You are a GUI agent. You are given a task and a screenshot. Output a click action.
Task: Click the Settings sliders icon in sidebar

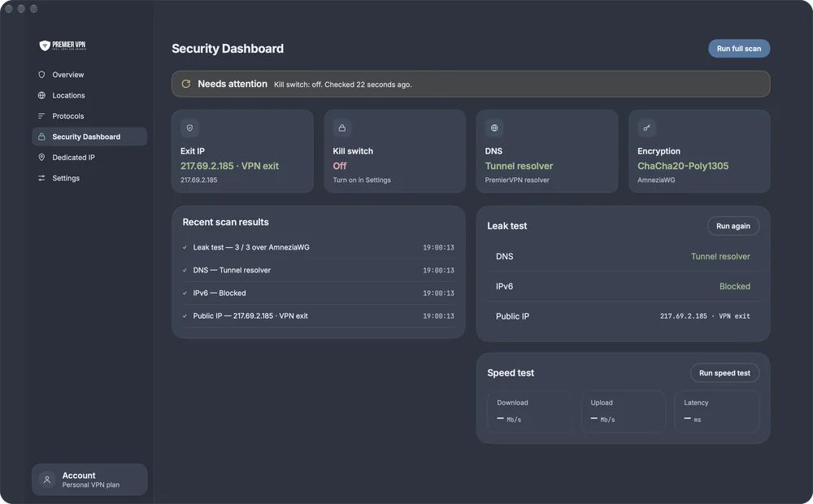tap(41, 178)
